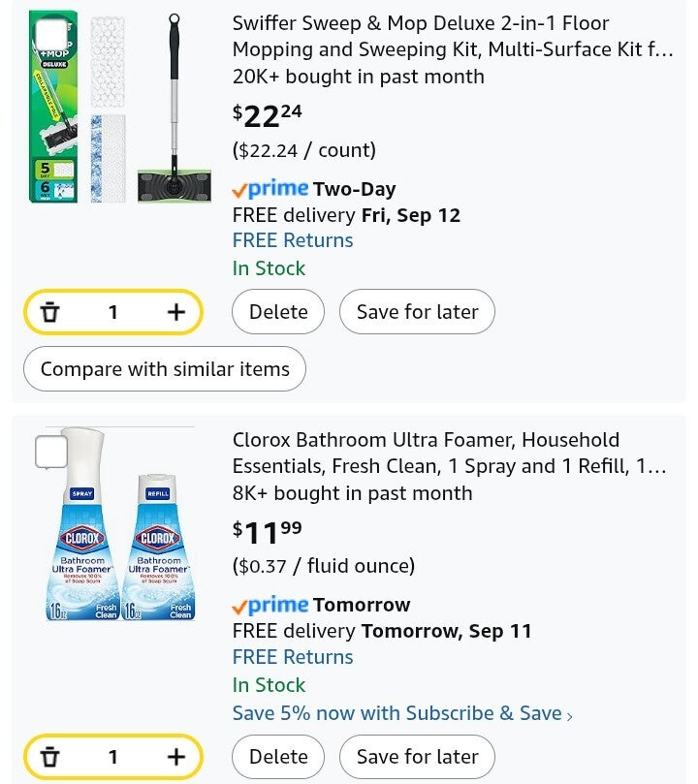Viewport: 698px width, 784px height.
Task: Delete the Clorox Ultra Foamer item
Action: coord(278,757)
